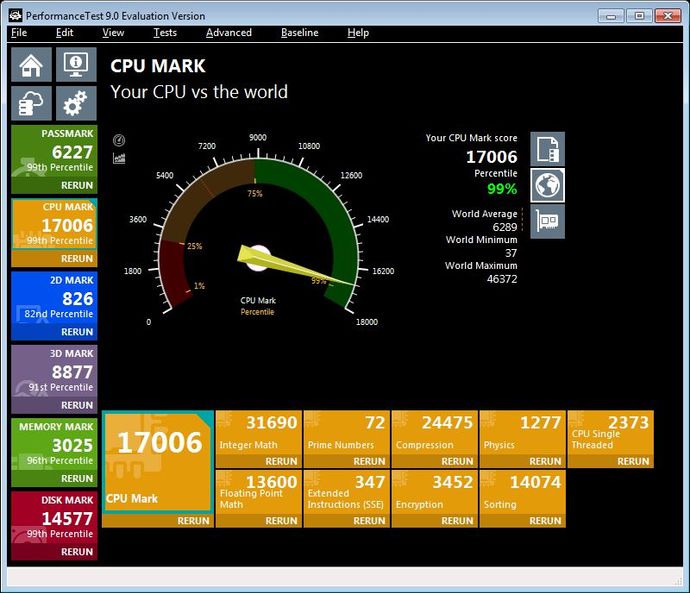The width and height of the screenshot is (690, 593).
Task: Click the Home icon in the sidebar
Action: (32, 65)
